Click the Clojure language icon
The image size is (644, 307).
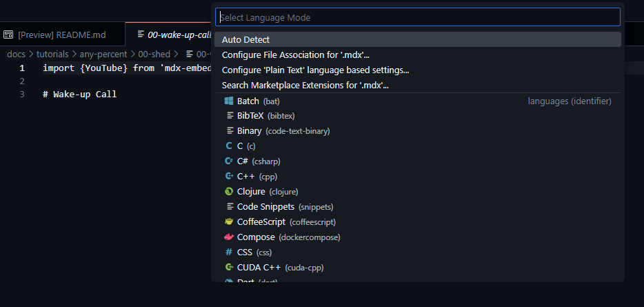point(229,192)
